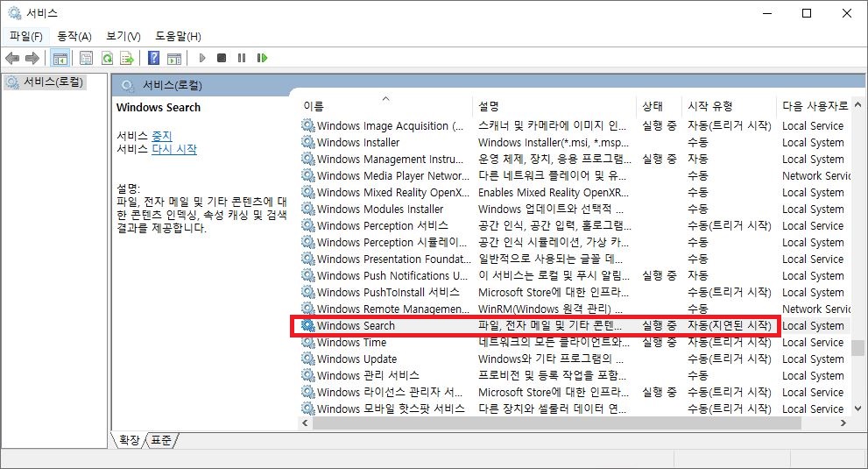The image size is (868, 469).
Task: Sort by the 설명 column header
Action: [556, 106]
